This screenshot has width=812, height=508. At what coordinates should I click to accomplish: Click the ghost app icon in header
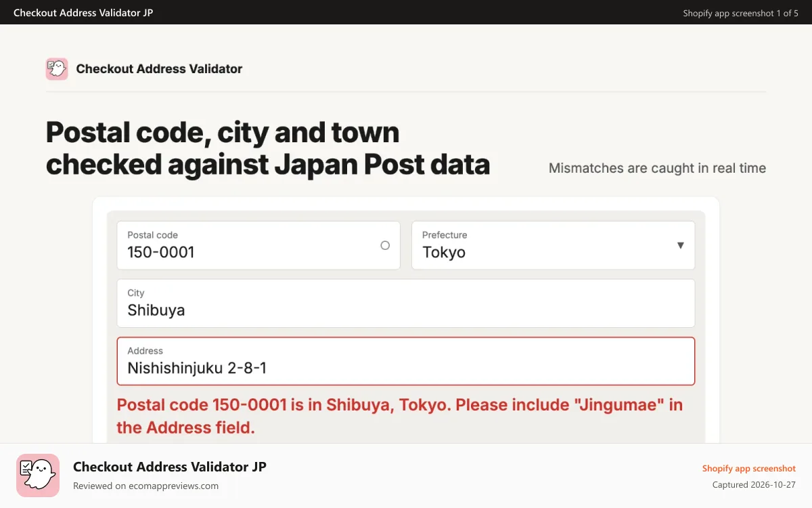point(57,69)
